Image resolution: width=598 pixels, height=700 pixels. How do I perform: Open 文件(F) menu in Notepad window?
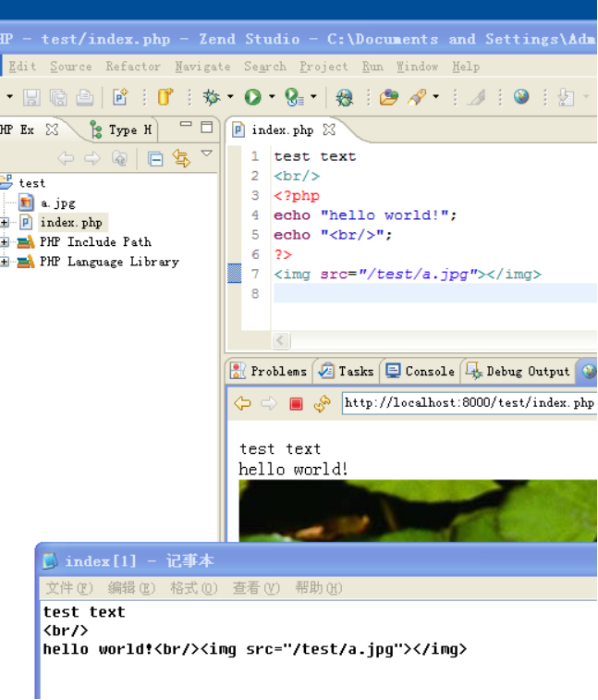pyautogui.click(x=69, y=588)
